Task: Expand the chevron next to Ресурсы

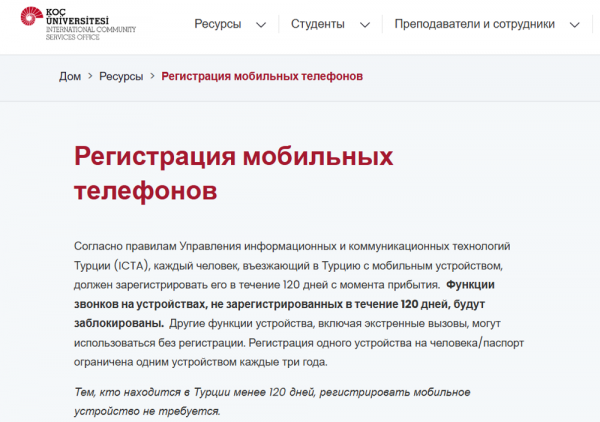Action: pos(261,24)
